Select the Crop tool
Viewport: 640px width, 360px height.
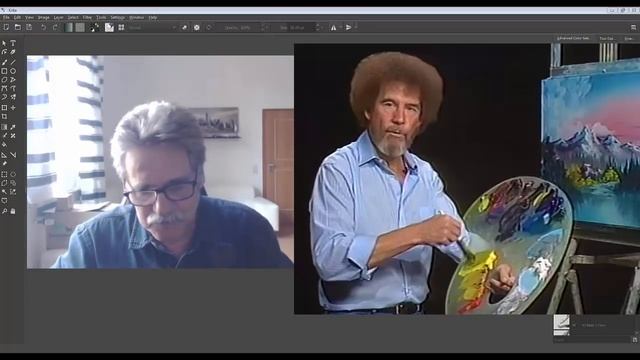click(x=4, y=116)
